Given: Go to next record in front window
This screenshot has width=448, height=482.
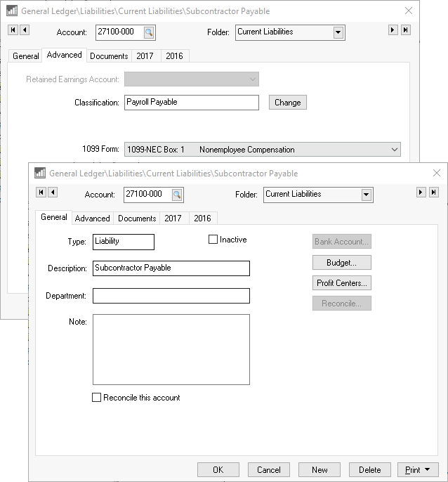Looking at the screenshot, I should (x=421, y=193).
